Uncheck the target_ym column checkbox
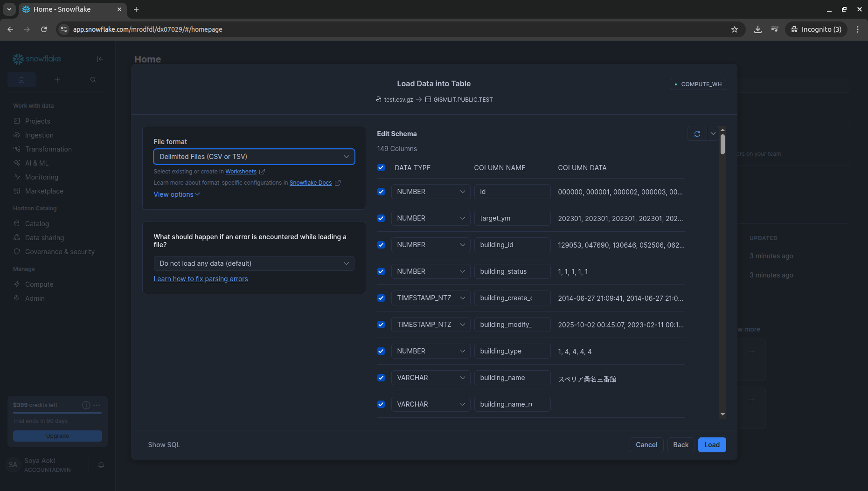The image size is (868, 491). tap(381, 218)
